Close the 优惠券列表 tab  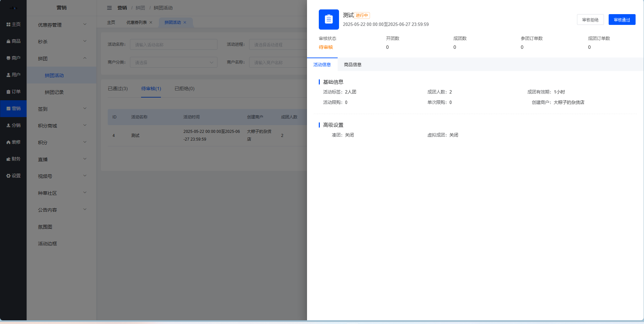click(x=151, y=23)
